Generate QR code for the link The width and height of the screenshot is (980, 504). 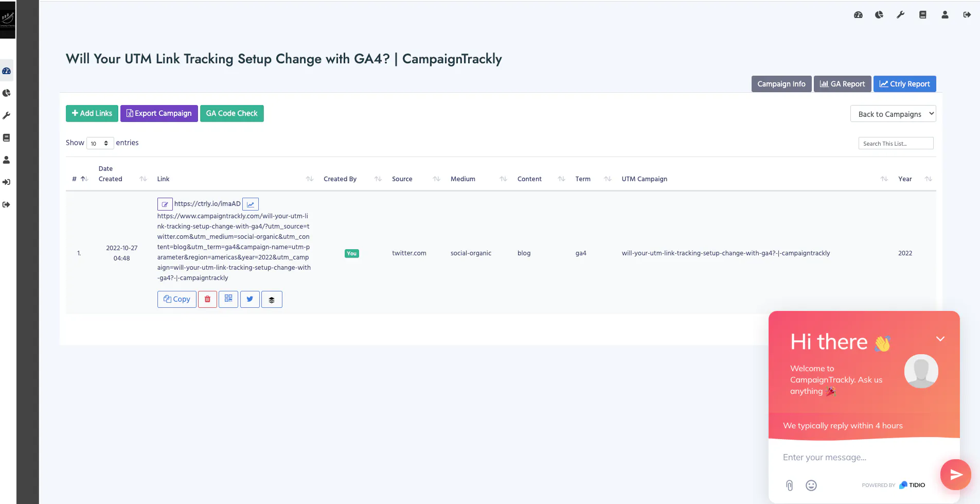point(228,299)
